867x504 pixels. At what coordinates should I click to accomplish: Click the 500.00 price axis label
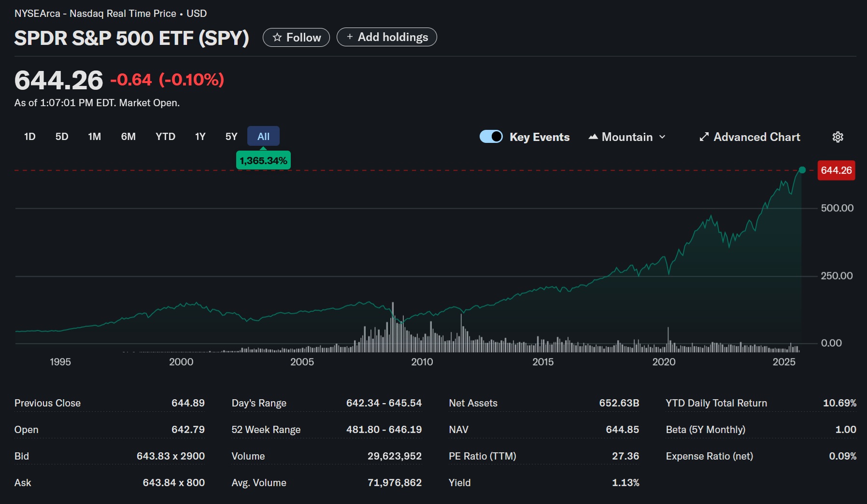click(837, 208)
